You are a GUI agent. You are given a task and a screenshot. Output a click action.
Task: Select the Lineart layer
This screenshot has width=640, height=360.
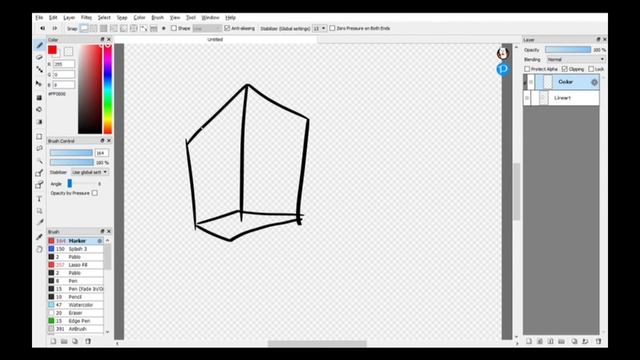pos(562,98)
